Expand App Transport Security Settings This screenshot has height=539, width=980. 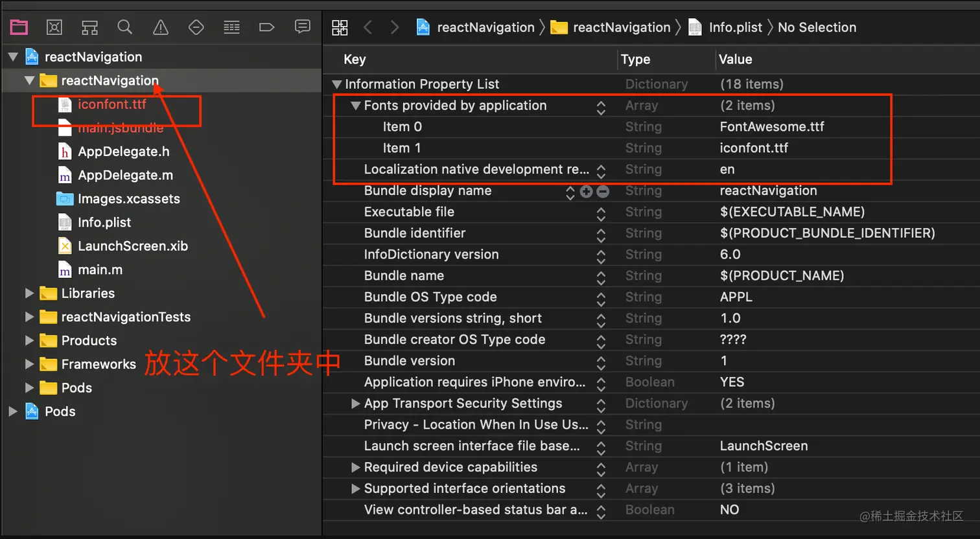click(355, 404)
